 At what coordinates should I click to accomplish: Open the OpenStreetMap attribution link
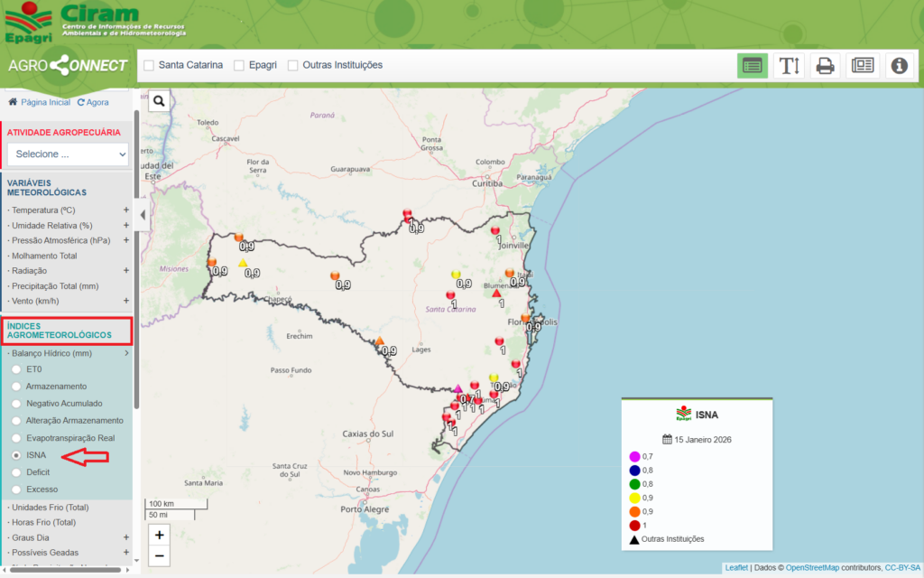coord(812,567)
